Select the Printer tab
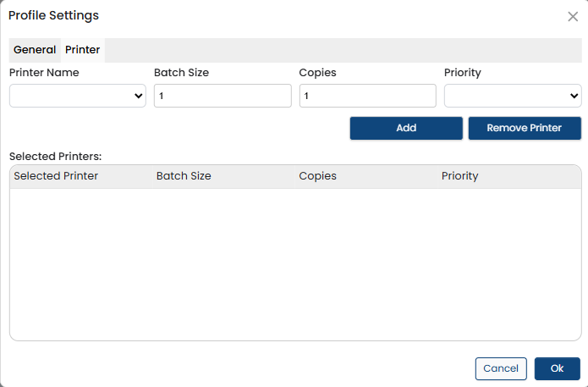588x387 pixels. pyautogui.click(x=83, y=50)
